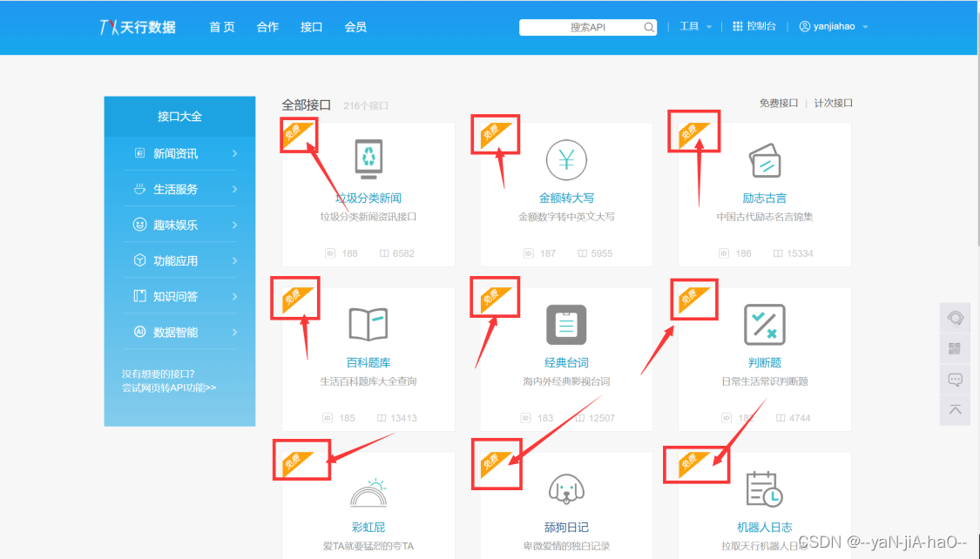Expand the 功能应用 chevron
Viewport: 980px width, 559px height.
[x=234, y=260]
